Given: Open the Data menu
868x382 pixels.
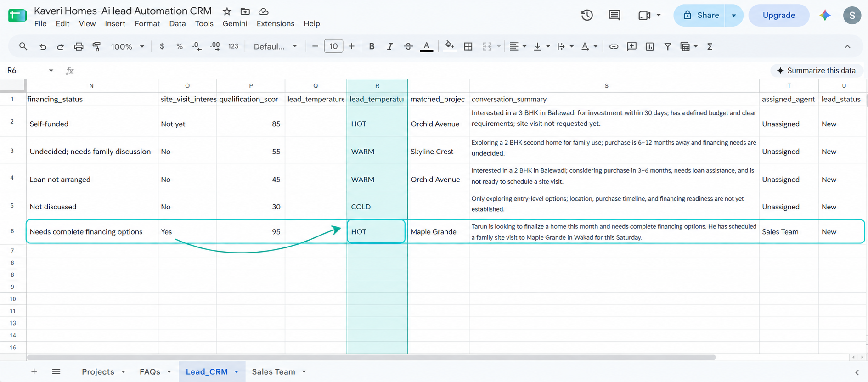Looking at the screenshot, I should 177,23.
